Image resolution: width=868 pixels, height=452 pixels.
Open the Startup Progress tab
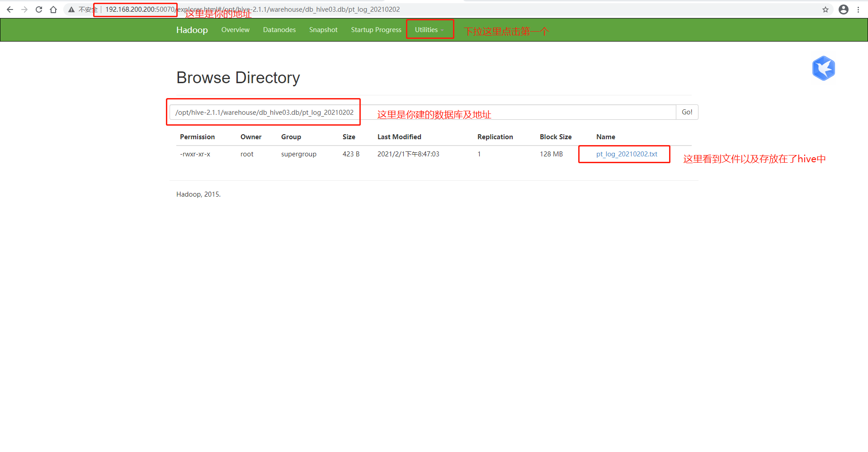(x=376, y=30)
